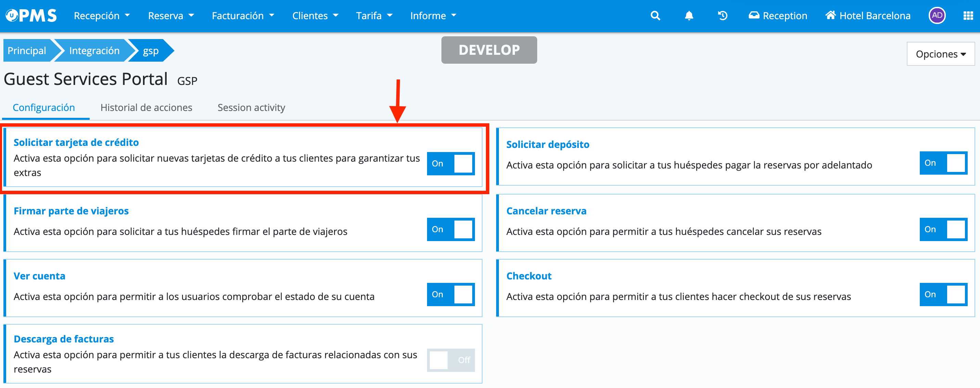The image size is (980, 388).
Task: Enable Descarga de facturas toggle
Action: pyautogui.click(x=450, y=360)
